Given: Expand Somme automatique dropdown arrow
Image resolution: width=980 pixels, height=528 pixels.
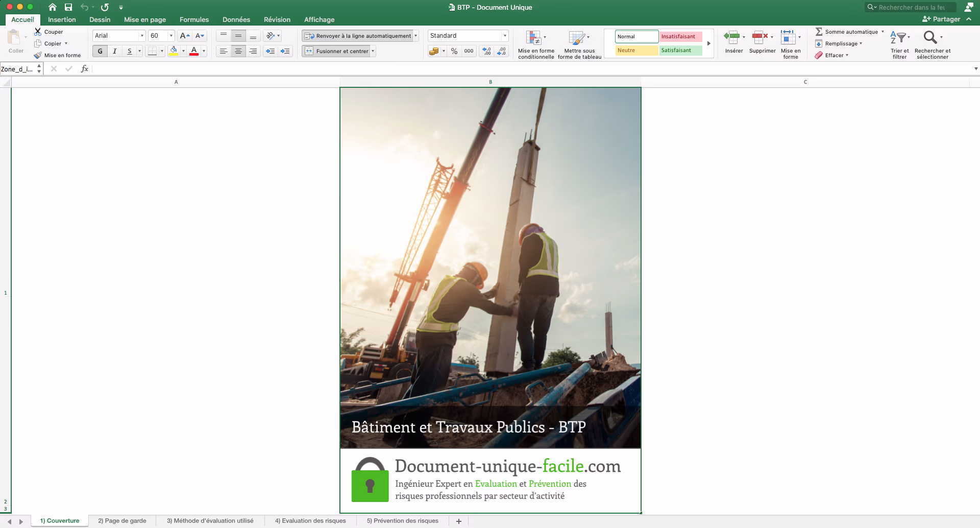Looking at the screenshot, I should pos(883,32).
